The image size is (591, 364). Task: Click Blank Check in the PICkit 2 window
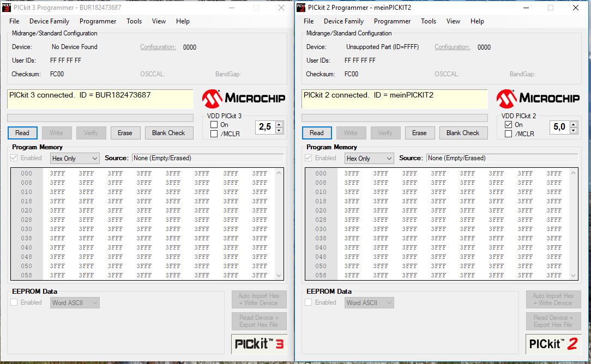[x=463, y=132]
